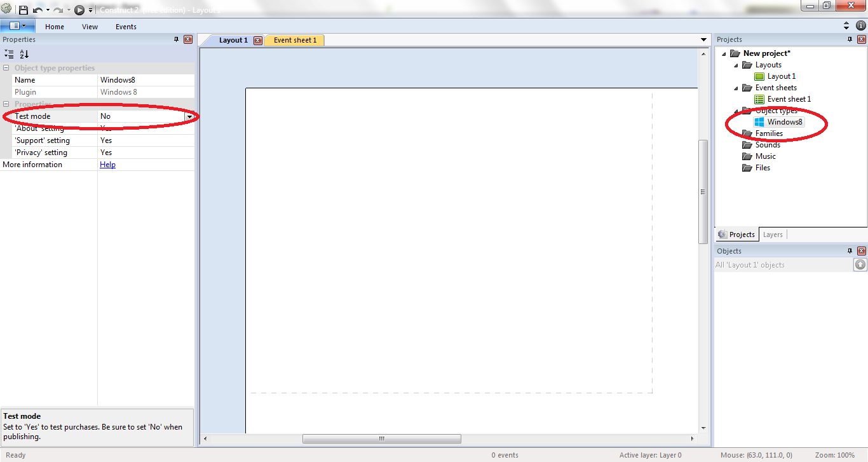Switch to the Layers panel tab

pyautogui.click(x=773, y=234)
